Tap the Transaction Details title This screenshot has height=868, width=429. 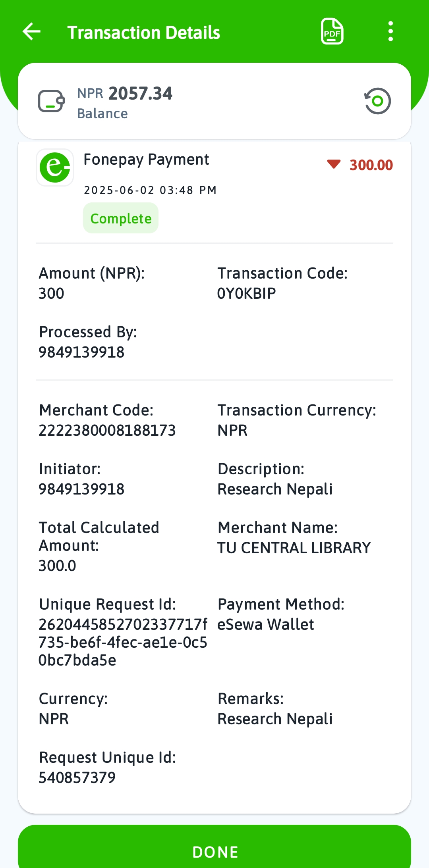pos(144,33)
